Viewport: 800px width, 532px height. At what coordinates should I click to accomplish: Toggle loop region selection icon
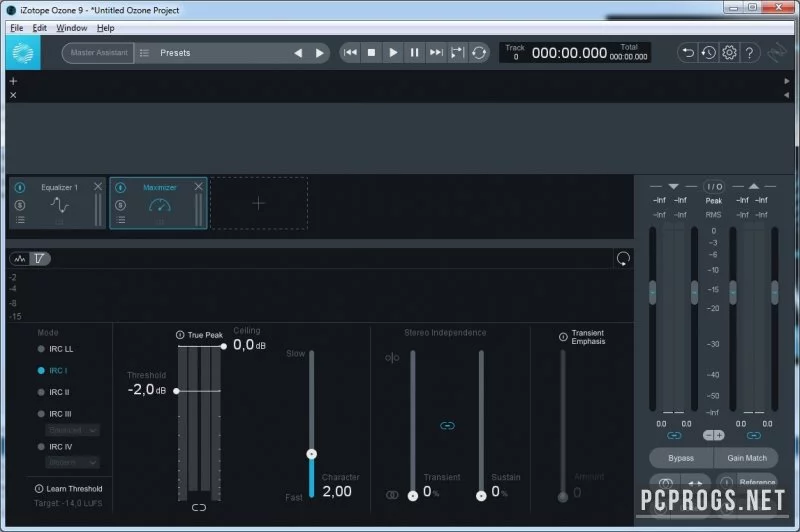[x=458, y=53]
